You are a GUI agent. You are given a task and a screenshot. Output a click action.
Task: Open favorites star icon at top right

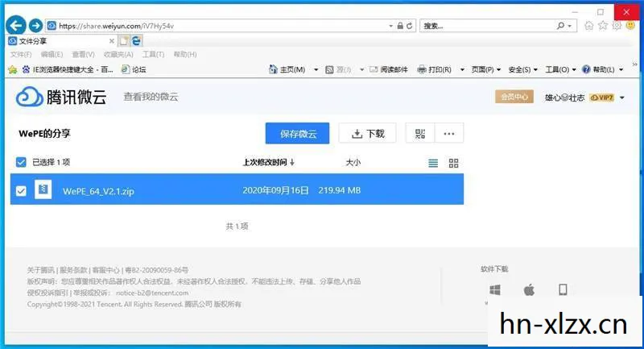point(603,26)
